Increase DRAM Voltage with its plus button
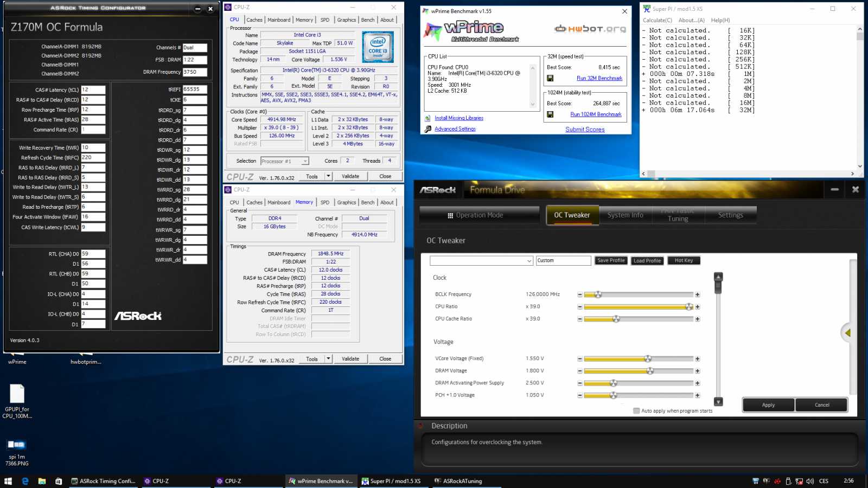 [x=697, y=371]
